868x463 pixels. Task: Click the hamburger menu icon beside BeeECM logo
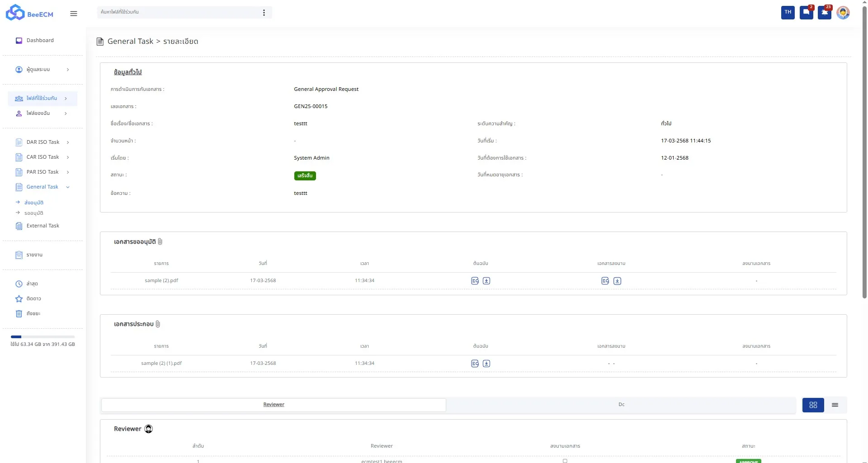point(74,14)
